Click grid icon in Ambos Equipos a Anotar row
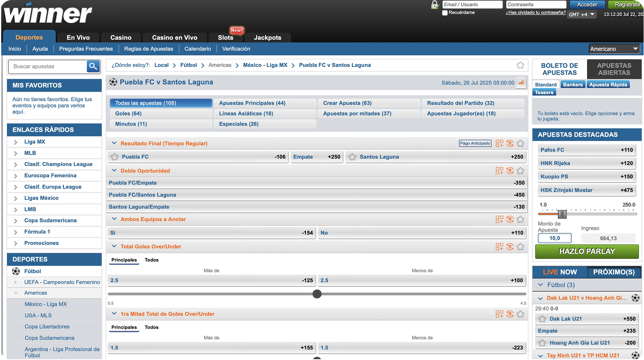644x360 pixels. [x=499, y=219]
